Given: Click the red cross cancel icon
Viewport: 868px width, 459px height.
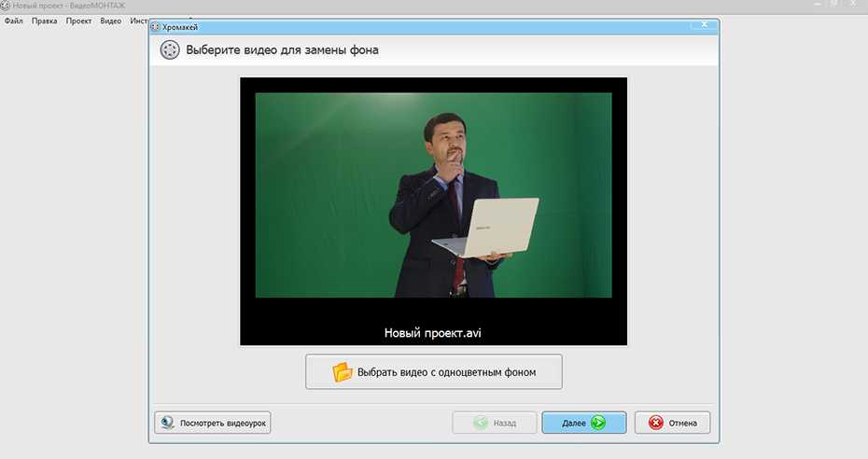Looking at the screenshot, I should (x=655, y=423).
